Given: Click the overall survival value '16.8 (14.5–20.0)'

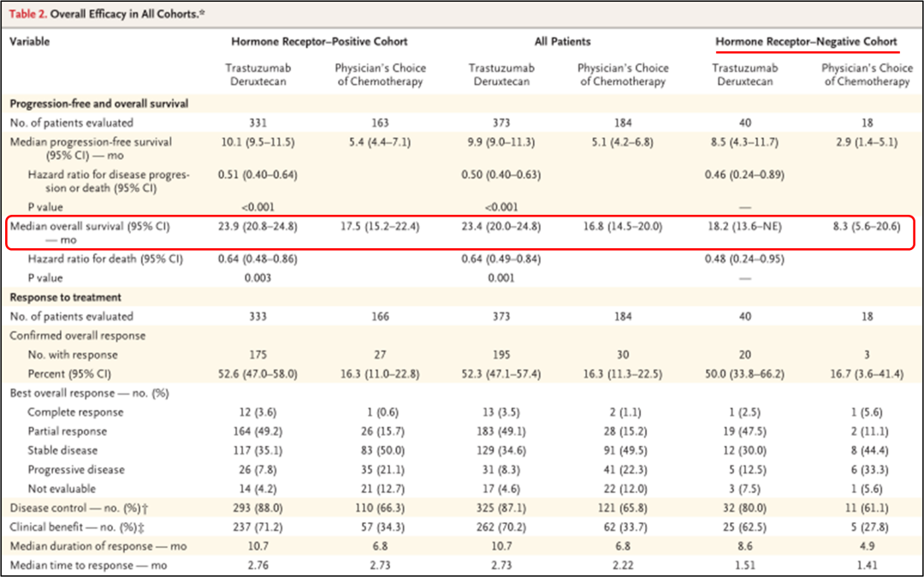Looking at the screenshot, I should click(x=623, y=226).
